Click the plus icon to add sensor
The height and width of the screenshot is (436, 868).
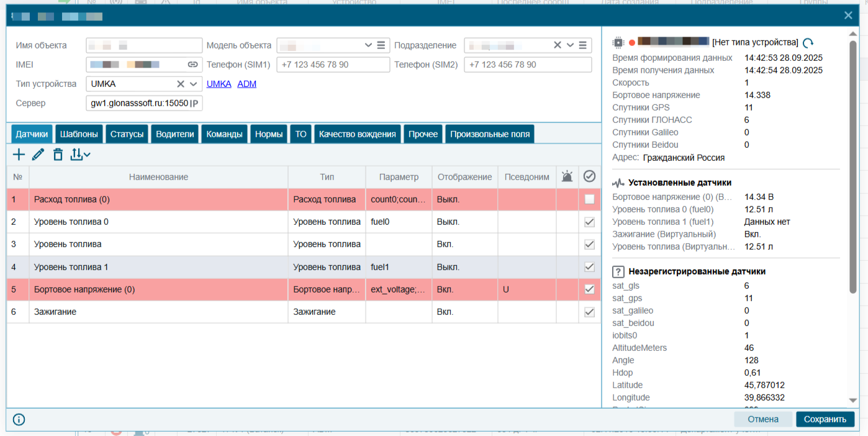(19, 155)
